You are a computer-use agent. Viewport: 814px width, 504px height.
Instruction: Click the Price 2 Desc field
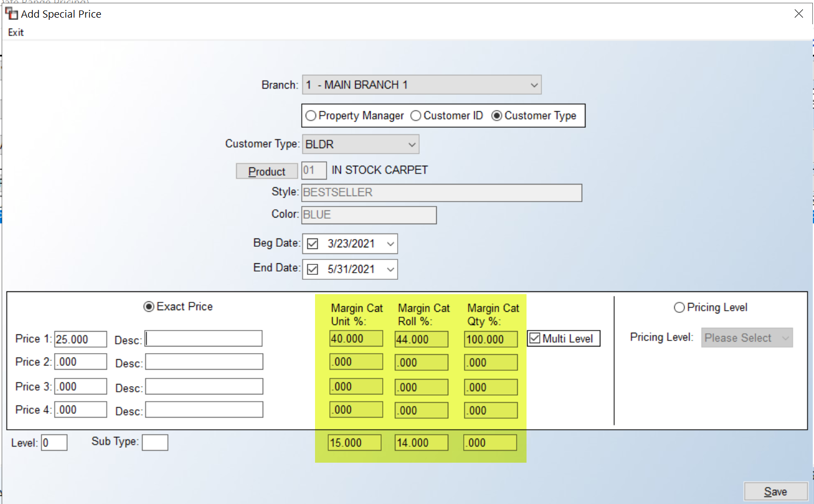pyautogui.click(x=204, y=362)
